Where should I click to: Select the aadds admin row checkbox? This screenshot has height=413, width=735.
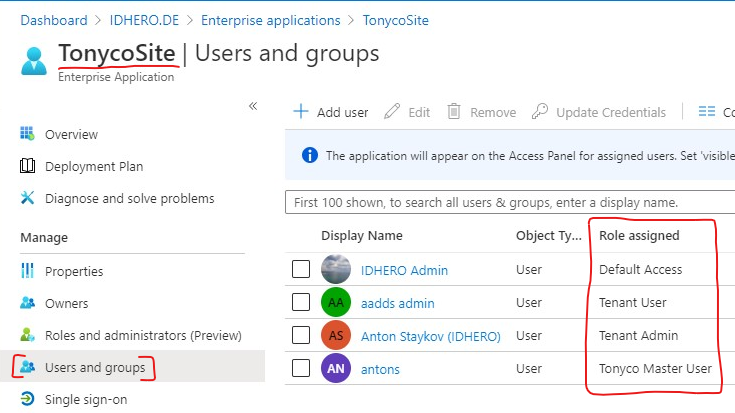301,303
